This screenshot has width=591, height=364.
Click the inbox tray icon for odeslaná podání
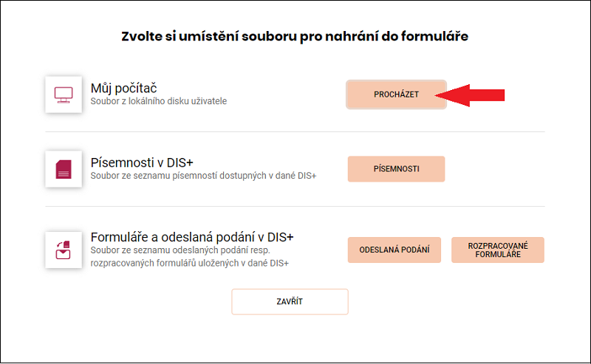tap(64, 250)
